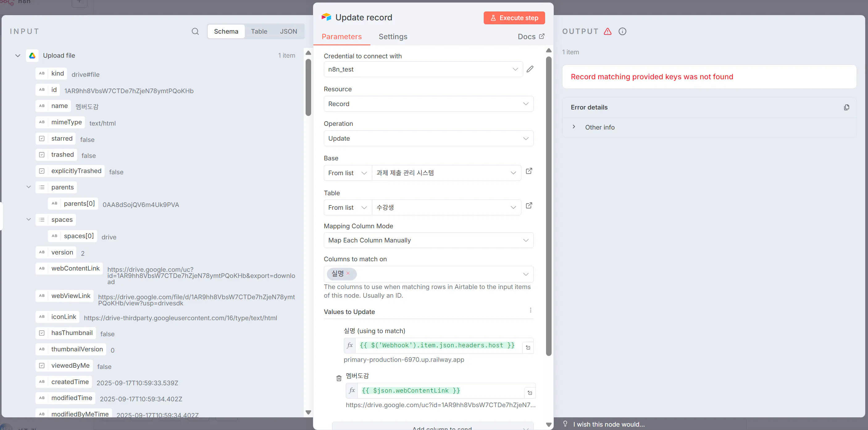Open Values to Update three-dot options menu
The width and height of the screenshot is (868, 430).
point(530,310)
